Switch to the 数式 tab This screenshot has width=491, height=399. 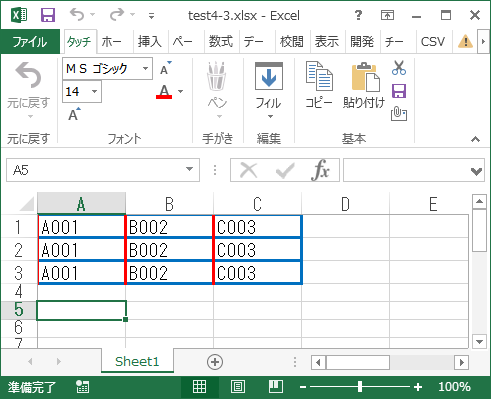pyautogui.click(x=221, y=42)
